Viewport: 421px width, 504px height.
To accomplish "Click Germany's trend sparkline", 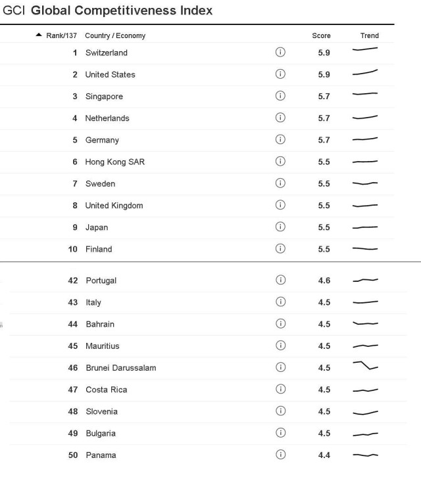I will pos(365,139).
